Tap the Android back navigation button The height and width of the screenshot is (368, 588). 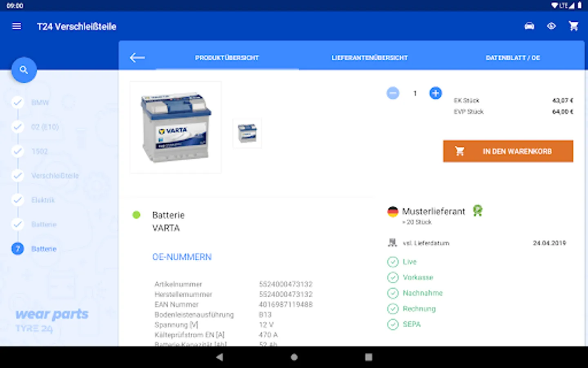click(x=220, y=357)
